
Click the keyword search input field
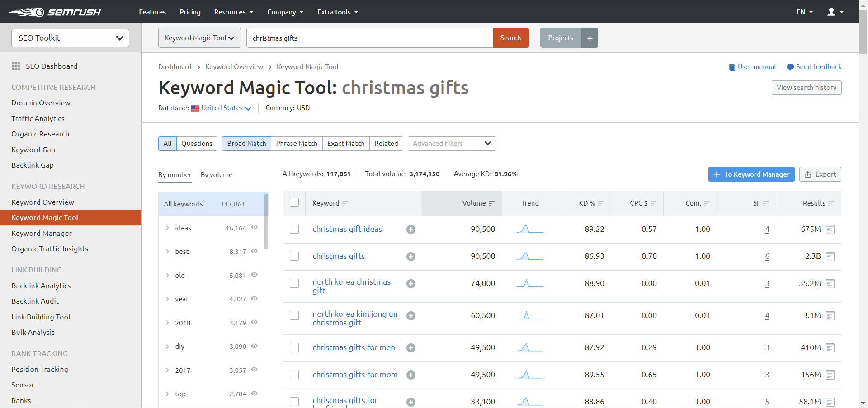click(x=369, y=38)
